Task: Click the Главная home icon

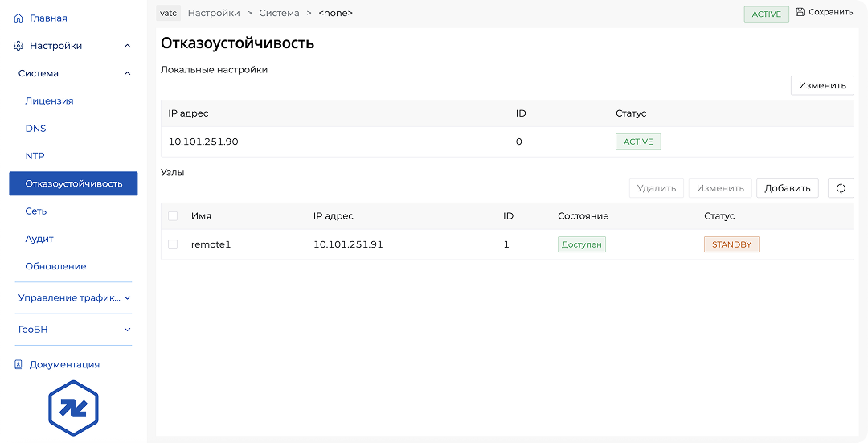Action: click(18, 18)
